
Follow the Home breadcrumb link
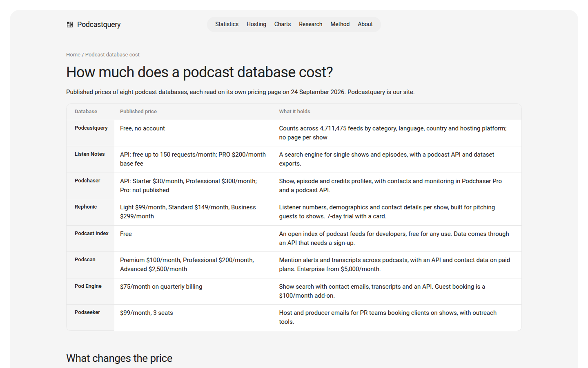[73, 54]
